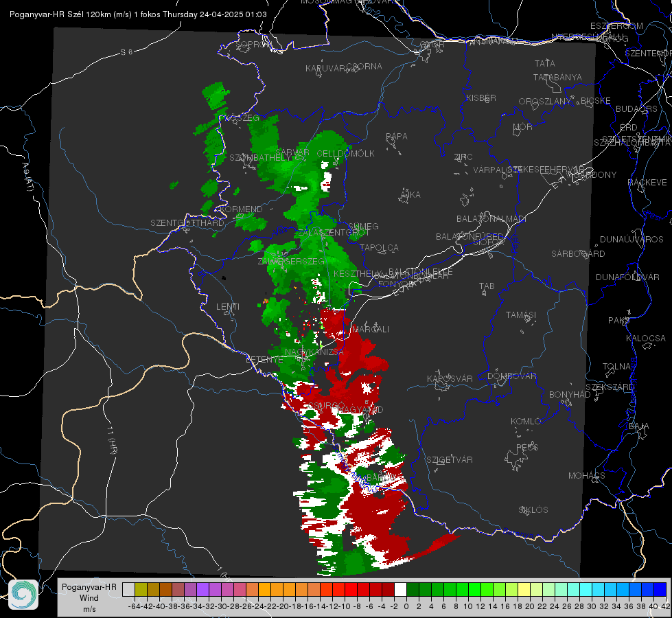Image resolution: width=672 pixels, height=618 pixels.
Task: Select the white swatch between -2 and 0
Action: [400, 589]
